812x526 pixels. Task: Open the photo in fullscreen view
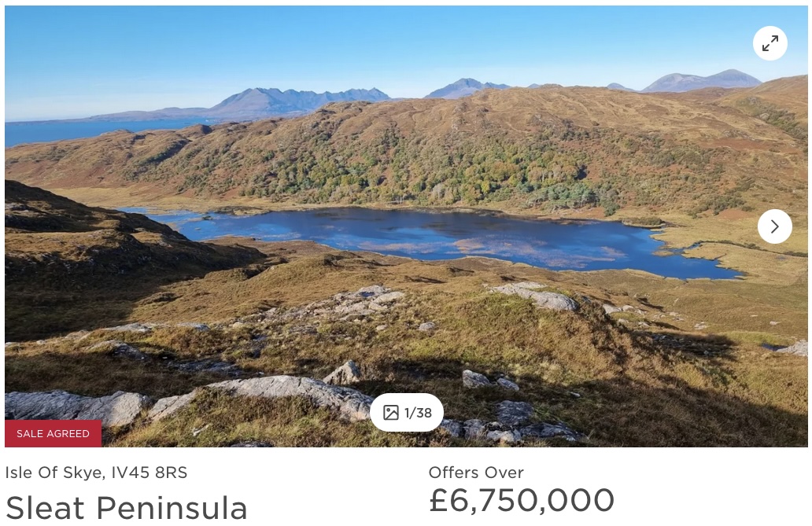pyautogui.click(x=770, y=43)
